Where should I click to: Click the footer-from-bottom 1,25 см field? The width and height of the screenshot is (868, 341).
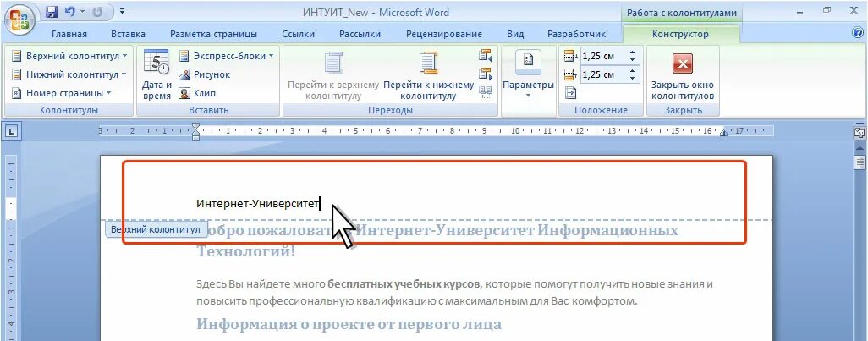point(602,74)
